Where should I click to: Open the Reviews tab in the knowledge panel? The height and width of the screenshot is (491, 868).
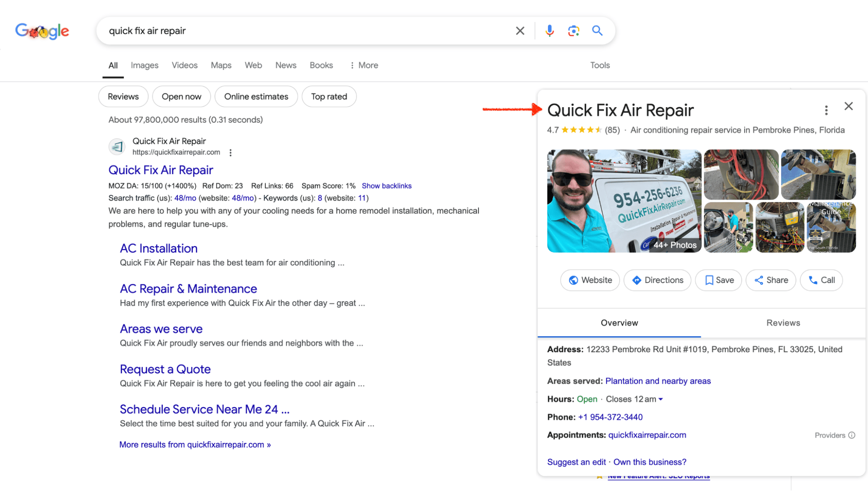783,323
